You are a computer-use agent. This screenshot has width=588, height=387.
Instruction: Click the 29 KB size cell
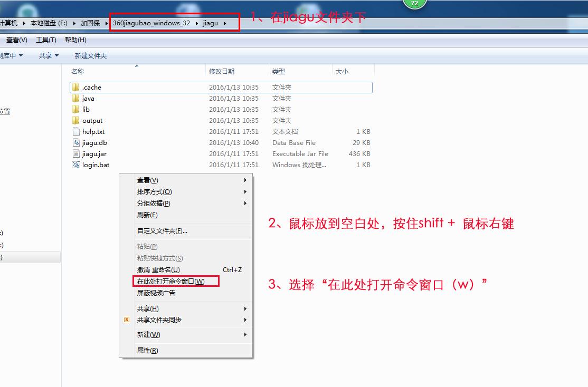(361, 143)
